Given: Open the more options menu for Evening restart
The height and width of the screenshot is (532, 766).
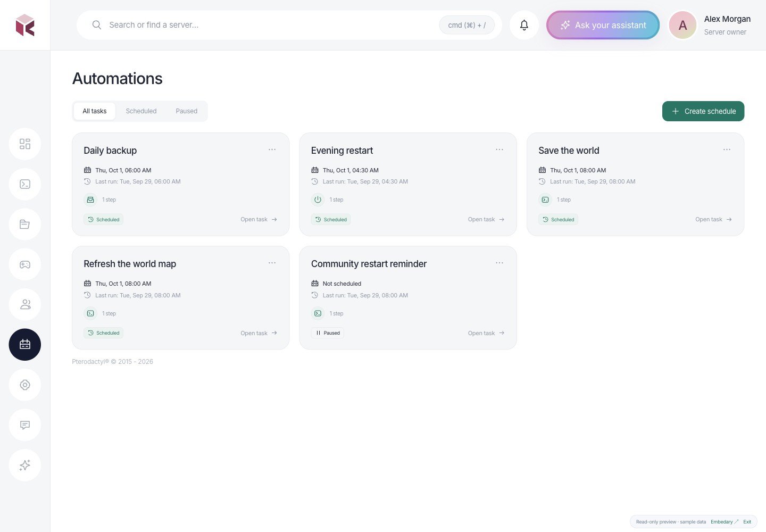Looking at the screenshot, I should pyautogui.click(x=499, y=149).
